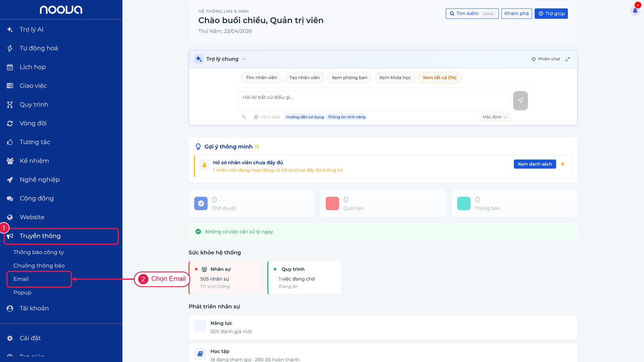The image size is (644, 362).
Task: Click the Thông tin tính năng tag
Action: point(347,117)
